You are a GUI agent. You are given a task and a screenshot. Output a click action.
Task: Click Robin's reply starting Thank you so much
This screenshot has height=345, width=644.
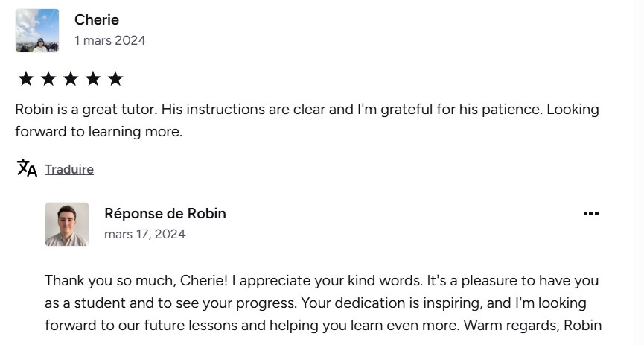323,303
